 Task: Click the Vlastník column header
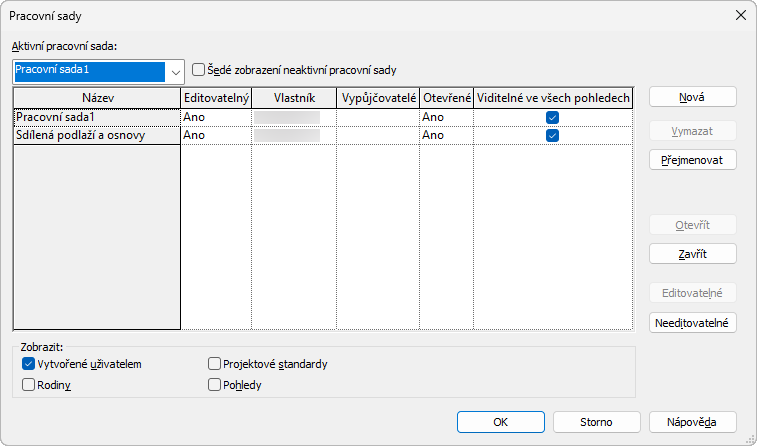coord(294,97)
